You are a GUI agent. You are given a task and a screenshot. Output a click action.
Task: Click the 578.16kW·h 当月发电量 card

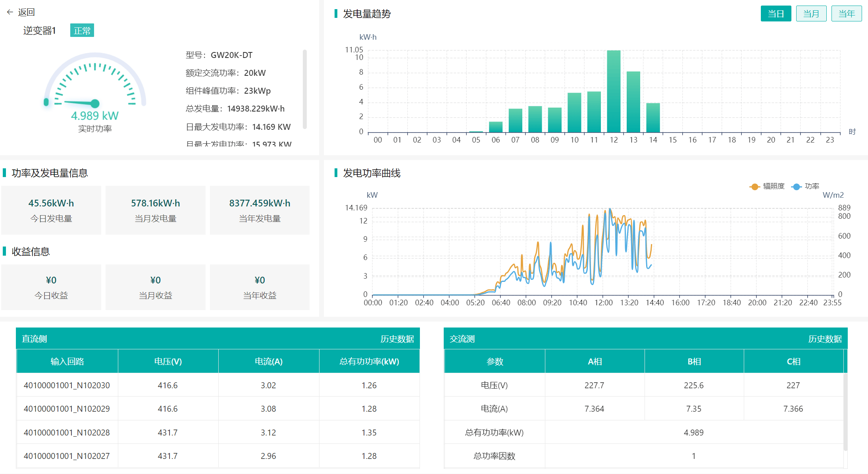point(156,210)
